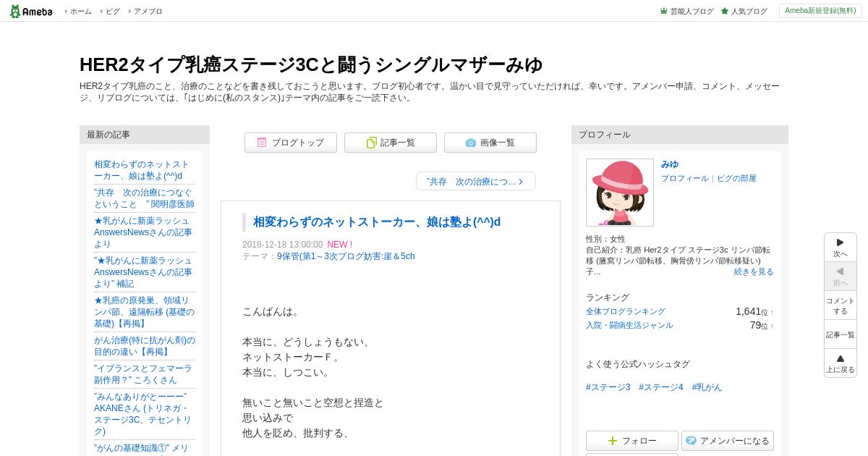Open 人気ブログ link

click(749, 12)
